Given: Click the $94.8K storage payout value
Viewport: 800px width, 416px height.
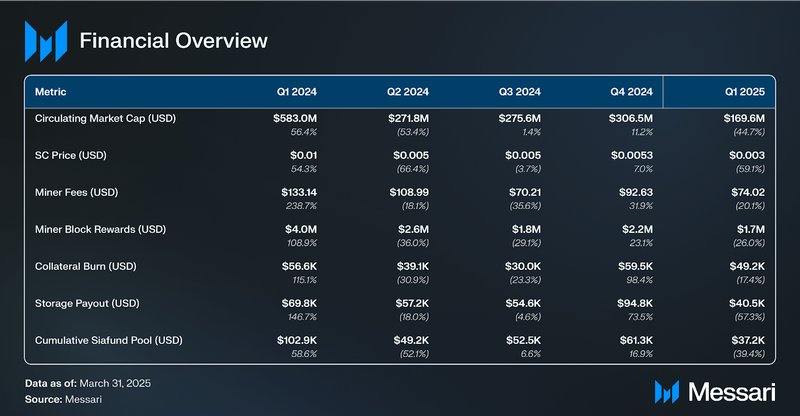Looking at the screenshot, I should pos(635,303).
